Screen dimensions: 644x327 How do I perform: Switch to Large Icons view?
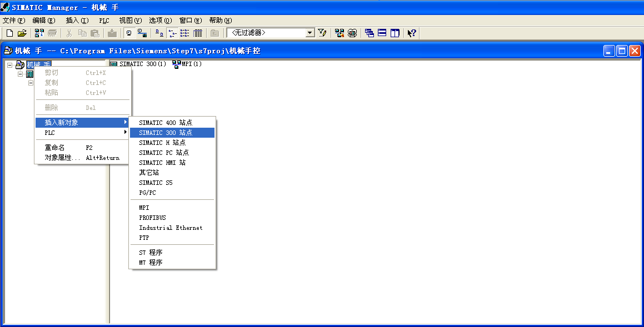159,33
